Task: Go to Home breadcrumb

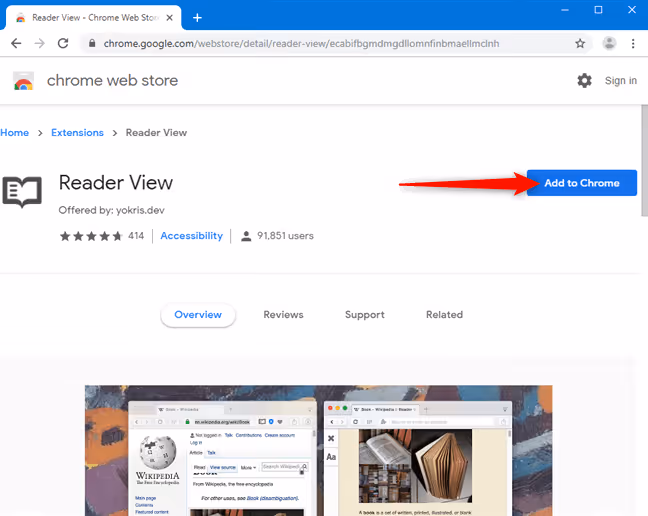Action: click(14, 133)
